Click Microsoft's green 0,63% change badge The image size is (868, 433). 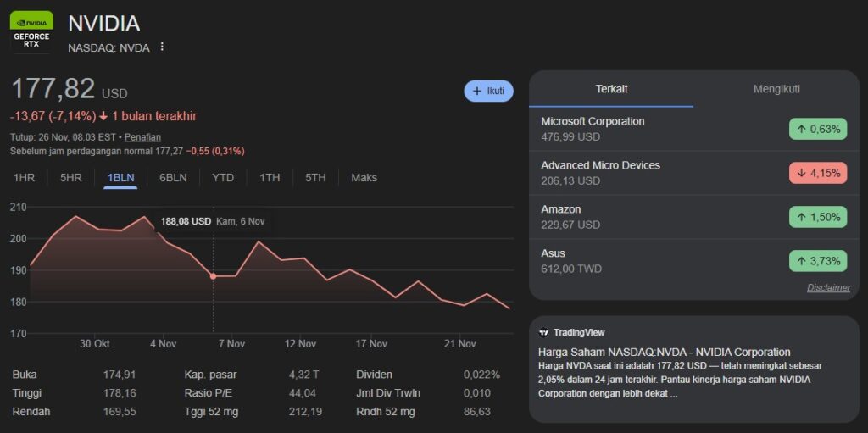coord(817,129)
